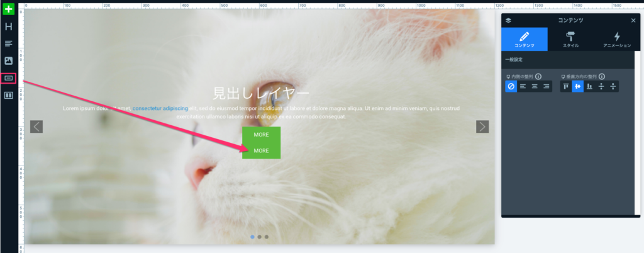This screenshot has width=644, height=253.
Task: Click the info icon next to 垂直方向の整列
Action: pyautogui.click(x=602, y=76)
